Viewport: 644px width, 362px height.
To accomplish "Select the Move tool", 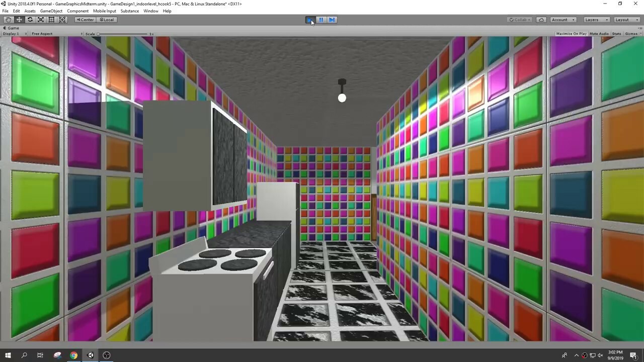I will coord(19,19).
